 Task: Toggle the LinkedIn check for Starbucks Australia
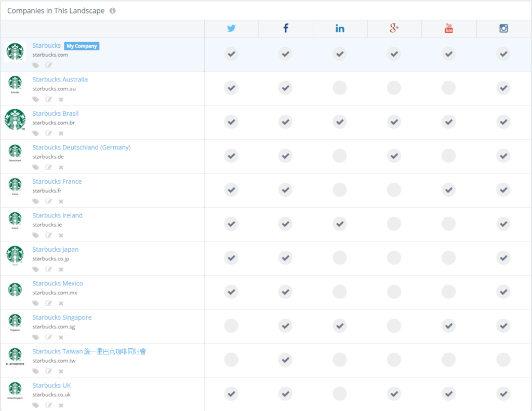(340, 88)
